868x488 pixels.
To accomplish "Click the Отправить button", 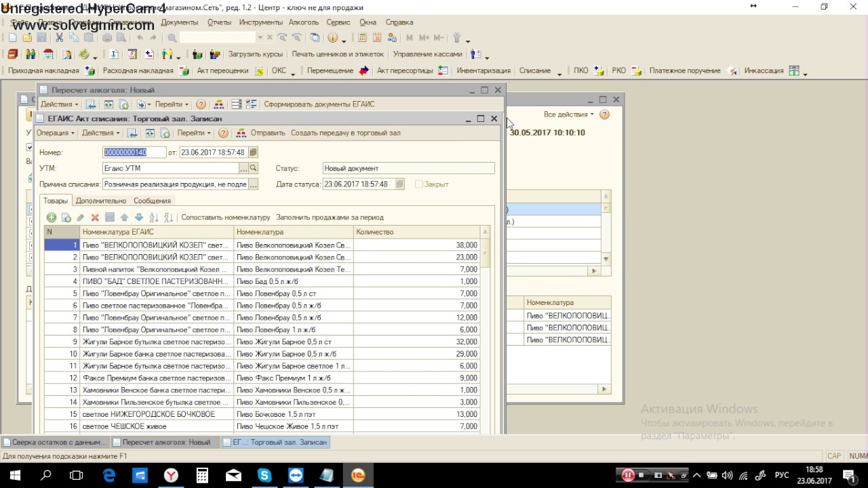I will click(x=268, y=133).
